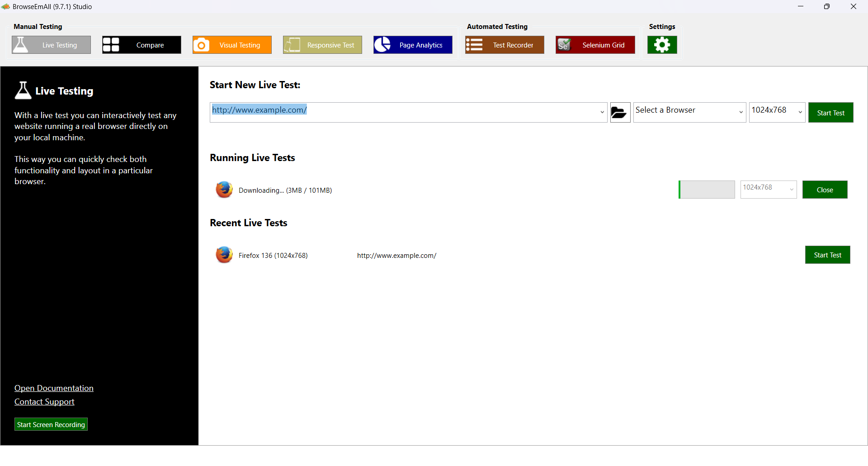This screenshot has height=466, width=868.
Task: Start Screen Recording
Action: click(x=51, y=424)
